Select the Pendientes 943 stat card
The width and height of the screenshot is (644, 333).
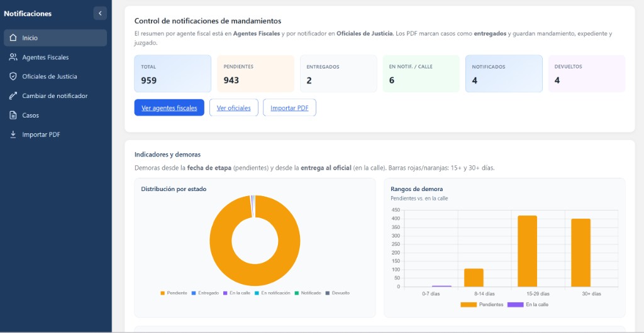pyautogui.click(x=255, y=74)
